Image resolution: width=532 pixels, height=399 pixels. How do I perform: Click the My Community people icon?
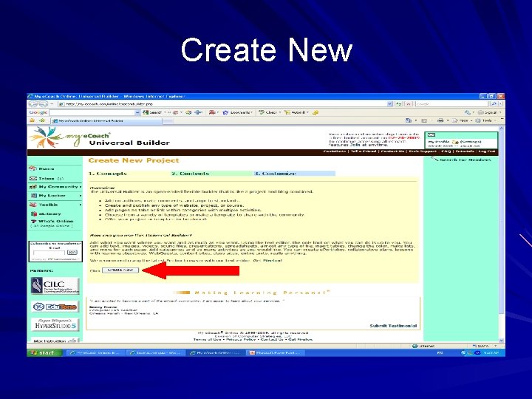(x=33, y=187)
